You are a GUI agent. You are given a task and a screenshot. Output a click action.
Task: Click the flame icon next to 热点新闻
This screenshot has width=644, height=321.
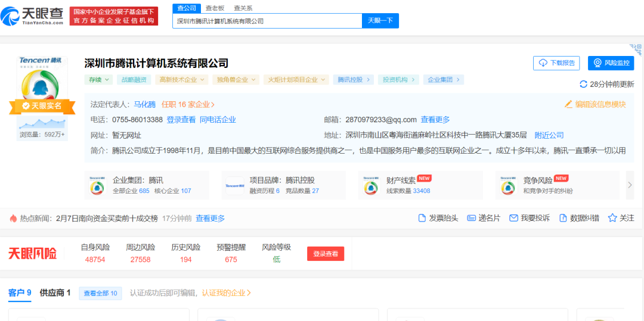14,219
